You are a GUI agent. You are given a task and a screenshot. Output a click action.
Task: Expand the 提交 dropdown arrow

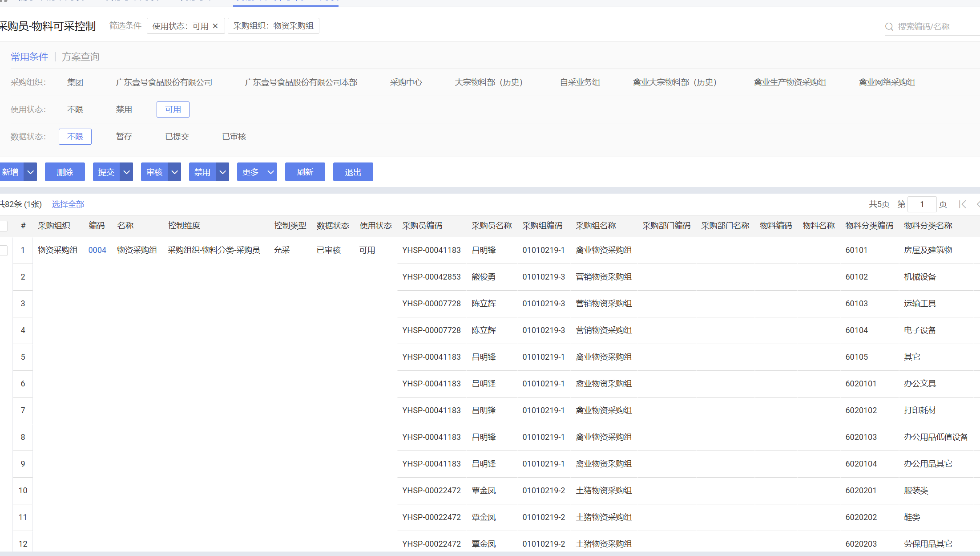point(126,172)
